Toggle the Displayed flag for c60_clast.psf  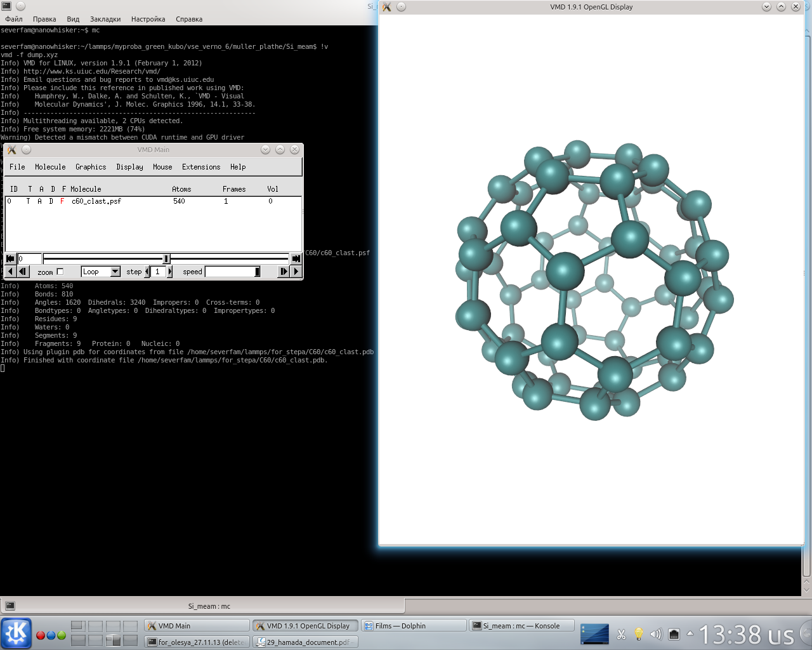(51, 201)
